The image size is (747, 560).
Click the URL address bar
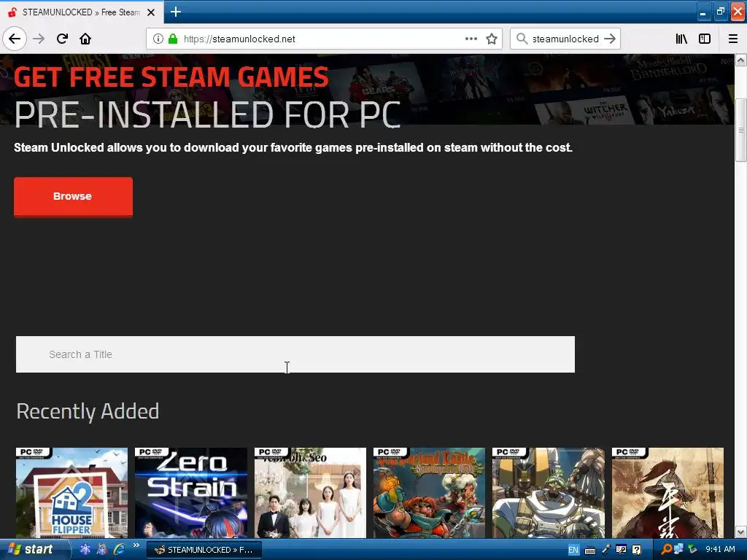[x=324, y=39]
